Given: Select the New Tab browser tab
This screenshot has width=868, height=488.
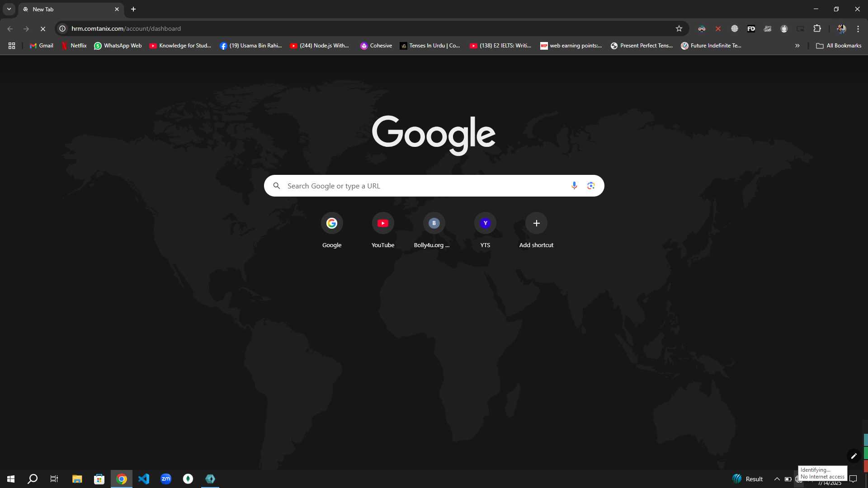Looking at the screenshot, I should pos(71,9).
